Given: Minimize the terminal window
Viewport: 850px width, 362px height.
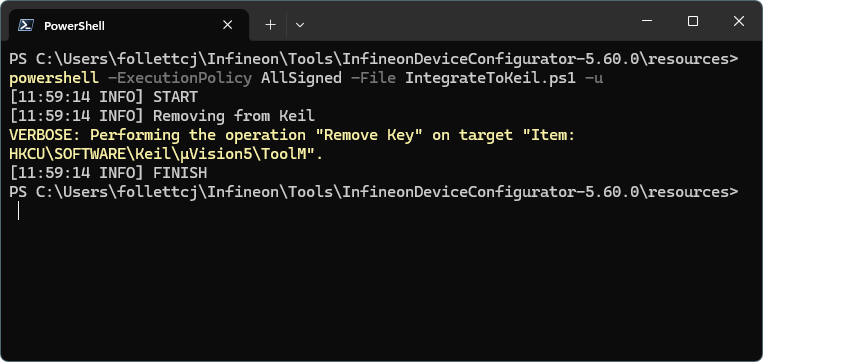Looking at the screenshot, I should click(647, 21).
